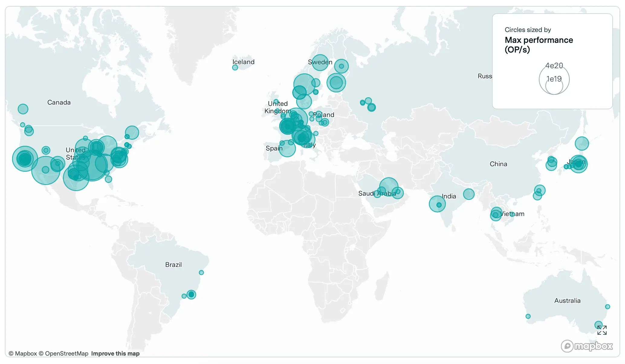Select the circle in northern Japan
Image resolution: width=625 pixels, height=364 pixels.
point(582,143)
